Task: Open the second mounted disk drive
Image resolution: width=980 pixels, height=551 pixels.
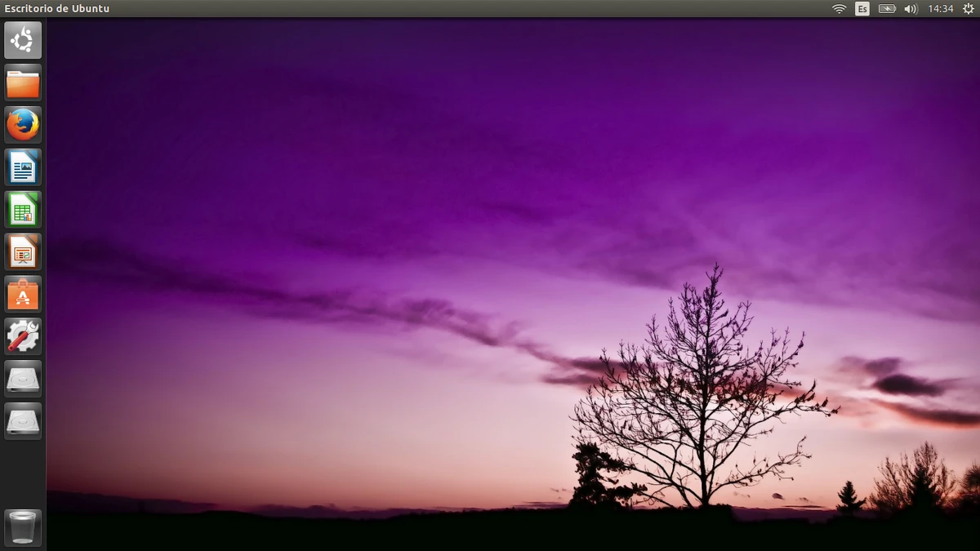Action: 23,421
